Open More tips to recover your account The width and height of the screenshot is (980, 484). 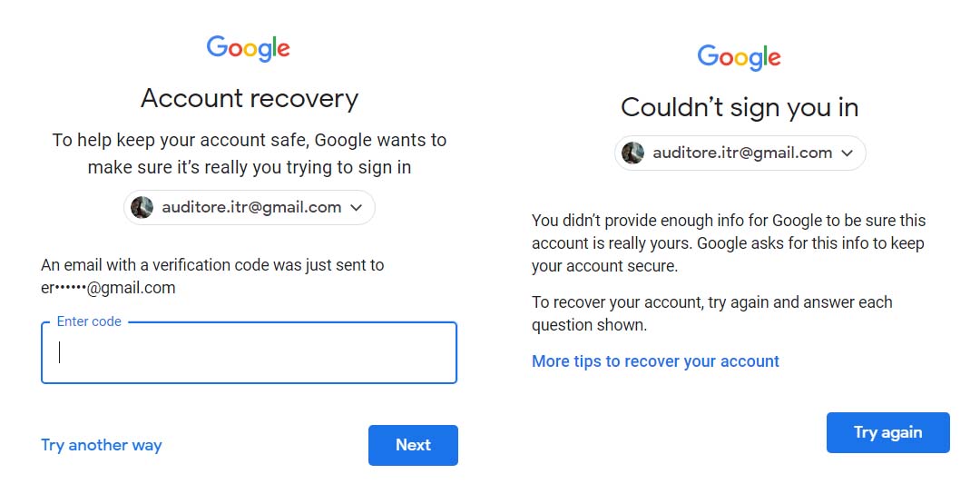point(656,361)
